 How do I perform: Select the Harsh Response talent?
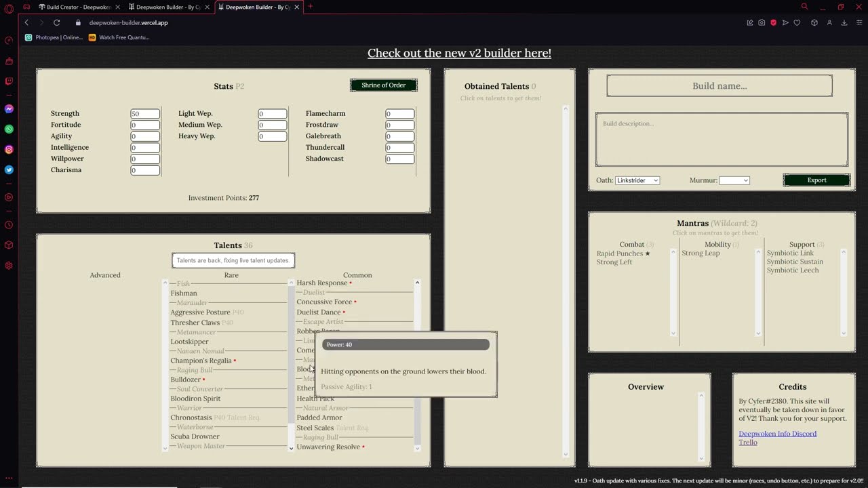coord(321,283)
